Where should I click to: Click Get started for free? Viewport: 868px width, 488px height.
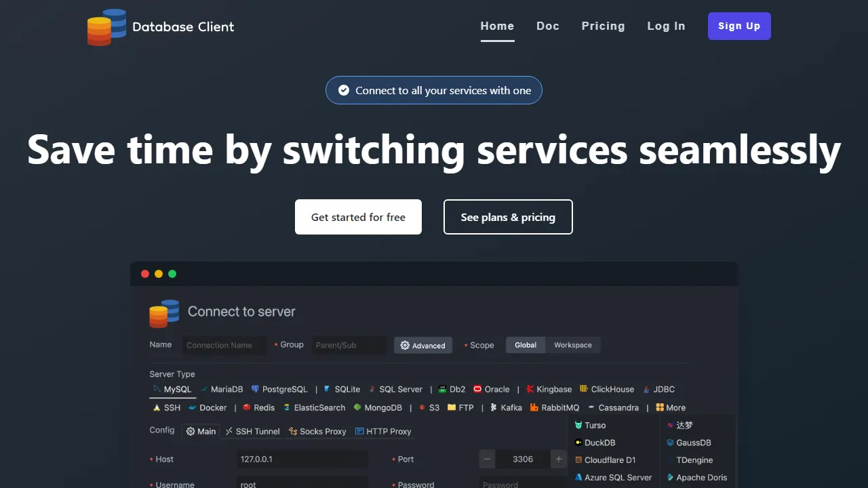pos(358,217)
